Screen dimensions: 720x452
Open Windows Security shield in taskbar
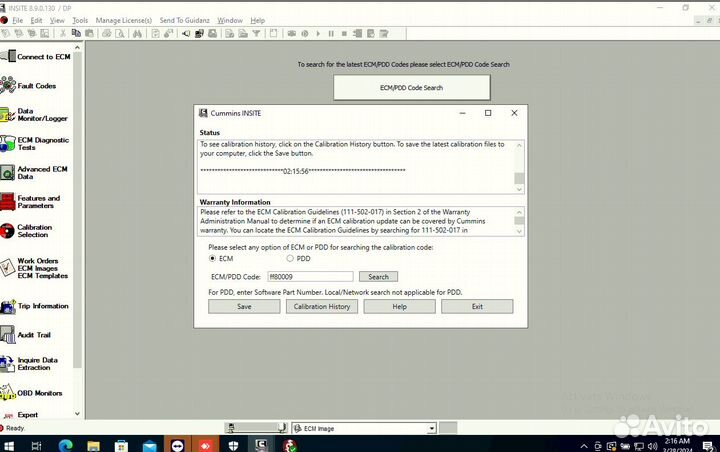click(x=233, y=446)
